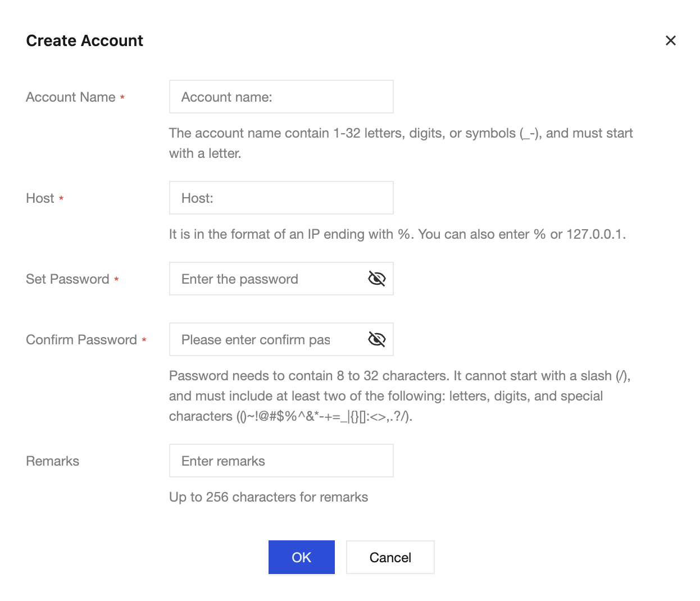Click the Remarks label
The height and width of the screenshot is (601, 700).
53,461
